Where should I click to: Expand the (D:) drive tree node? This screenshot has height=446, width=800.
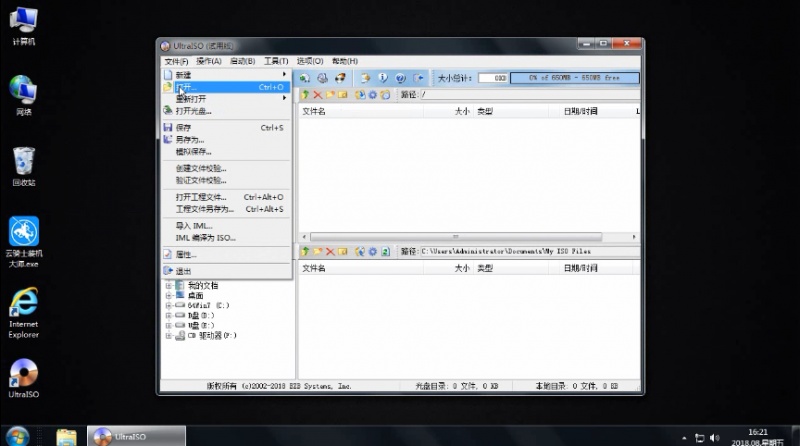168,315
